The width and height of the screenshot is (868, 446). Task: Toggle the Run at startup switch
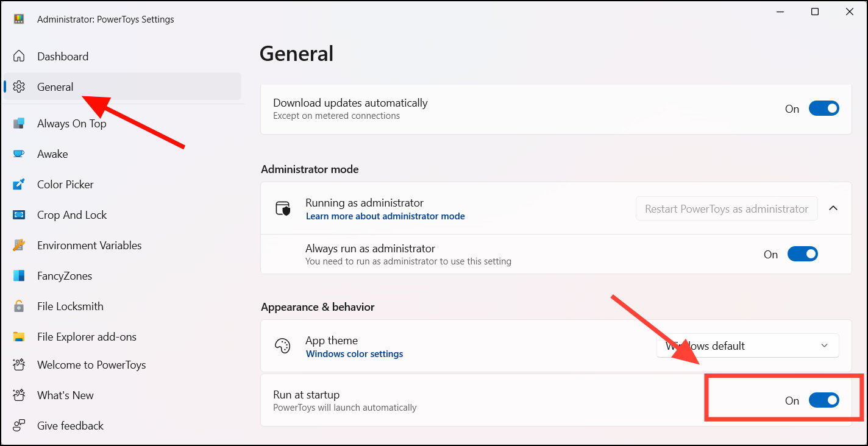824,400
